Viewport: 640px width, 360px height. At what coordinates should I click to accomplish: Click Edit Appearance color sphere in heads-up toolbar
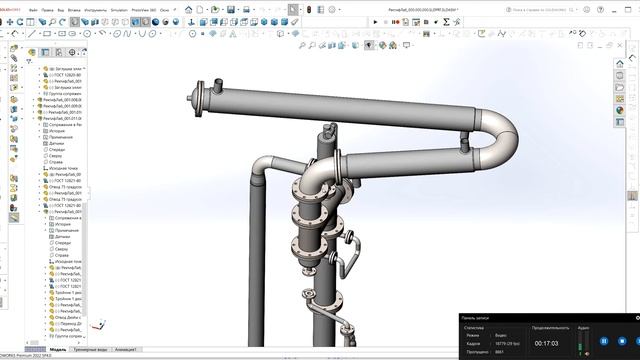pos(383,45)
